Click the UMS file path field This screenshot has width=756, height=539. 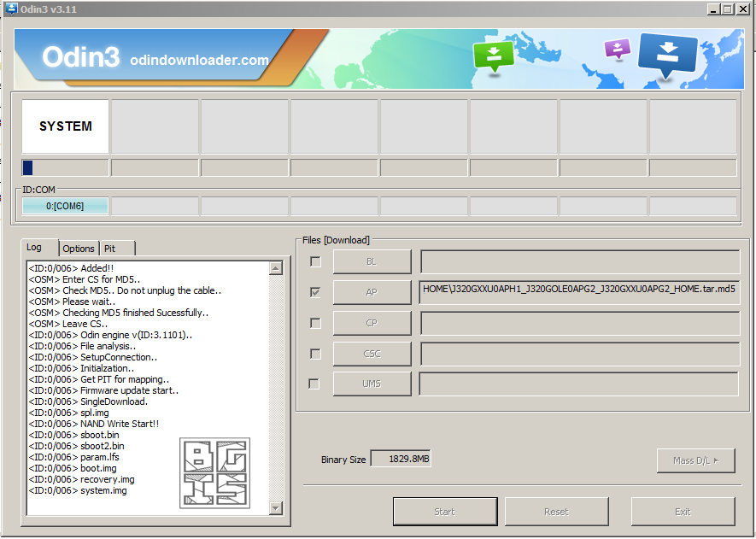click(x=578, y=384)
